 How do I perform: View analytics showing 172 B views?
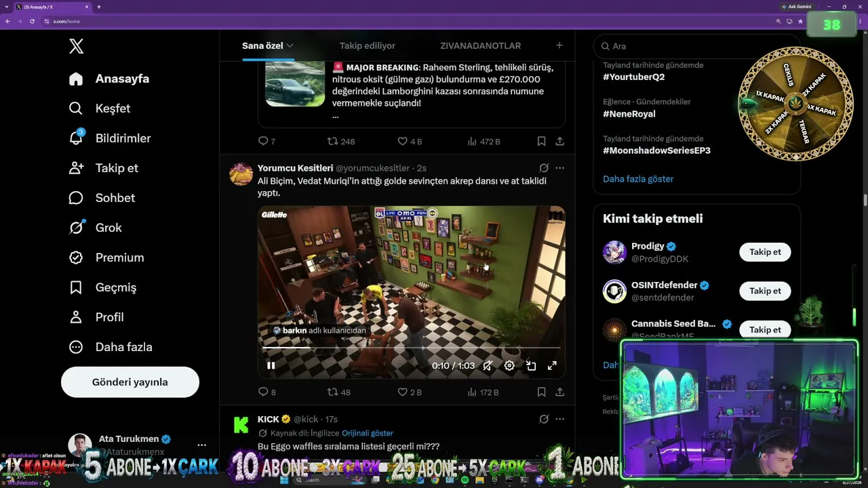click(483, 392)
